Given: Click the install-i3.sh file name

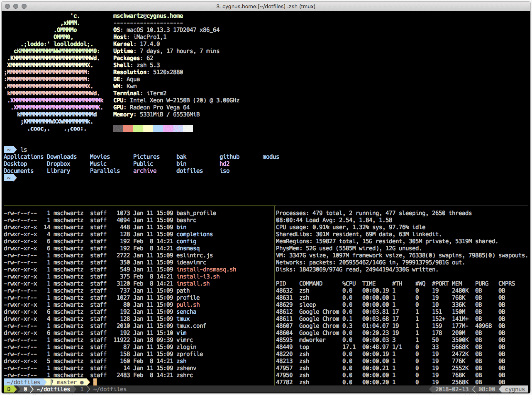Looking at the screenshot, I should pos(198,276).
